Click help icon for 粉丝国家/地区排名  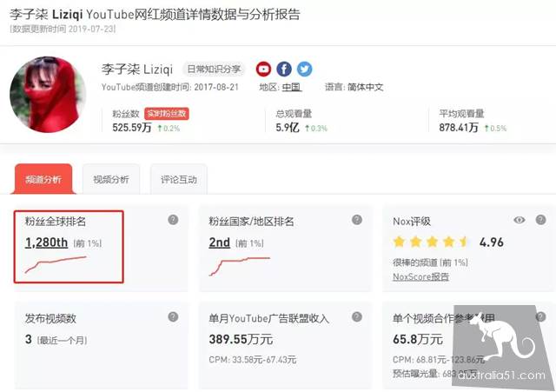coord(357,220)
